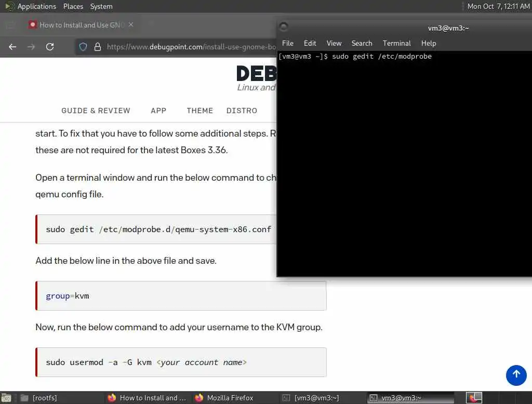Open the Applications menu in top panel

pos(37,6)
